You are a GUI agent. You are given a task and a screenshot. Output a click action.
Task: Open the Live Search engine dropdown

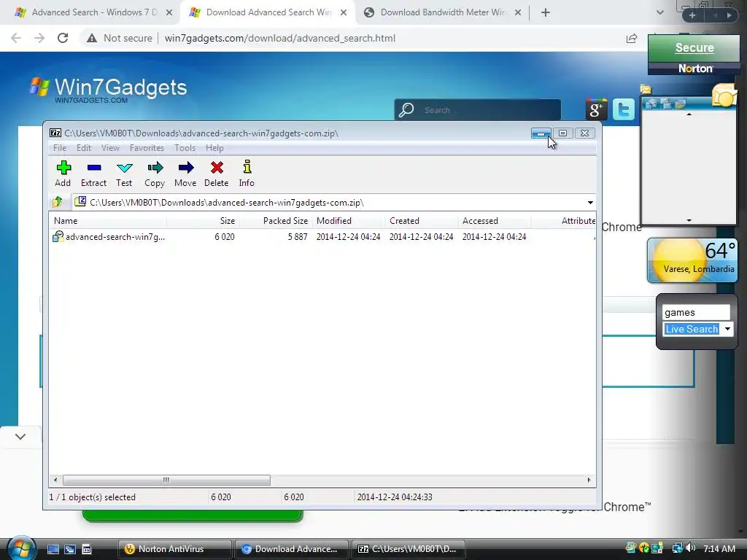727,329
